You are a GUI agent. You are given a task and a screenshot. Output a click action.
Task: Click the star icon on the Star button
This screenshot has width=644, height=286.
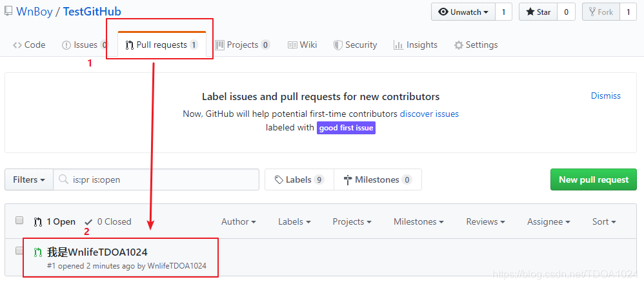click(x=530, y=12)
